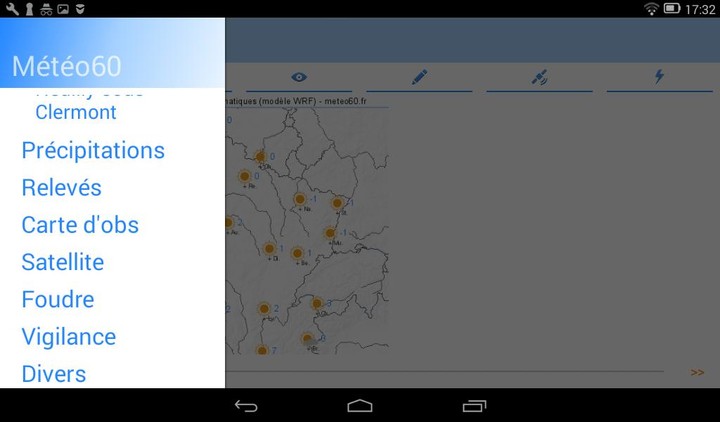
Task: Select the pencil icon tab
Action: tap(418, 77)
